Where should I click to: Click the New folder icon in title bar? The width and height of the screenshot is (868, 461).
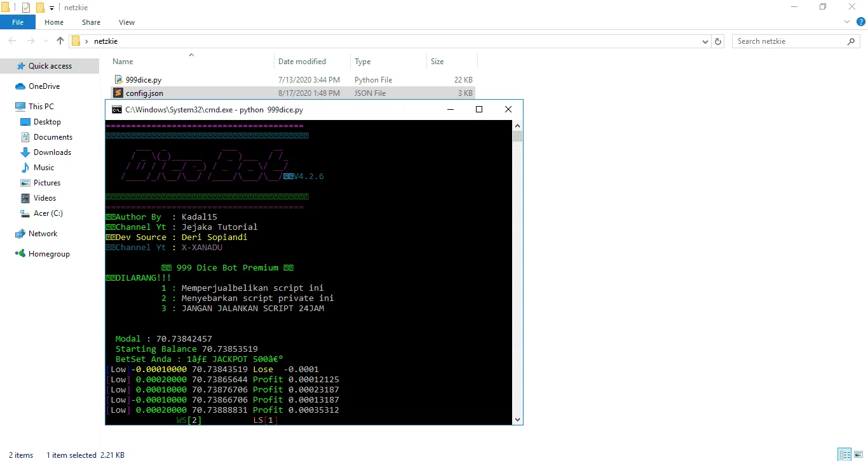click(x=40, y=8)
